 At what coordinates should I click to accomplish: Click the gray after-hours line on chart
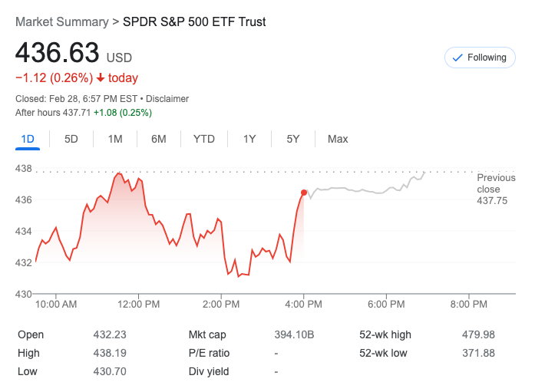pos(361,189)
